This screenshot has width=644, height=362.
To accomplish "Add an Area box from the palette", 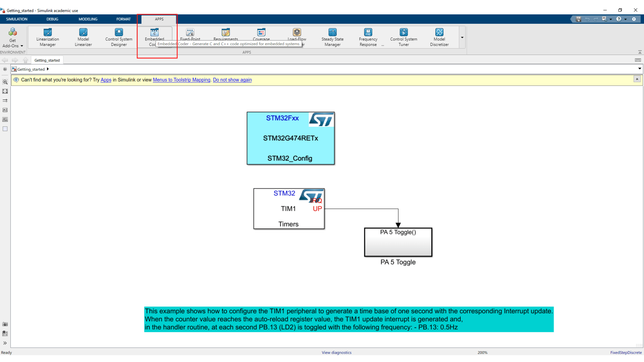I will click(5, 129).
